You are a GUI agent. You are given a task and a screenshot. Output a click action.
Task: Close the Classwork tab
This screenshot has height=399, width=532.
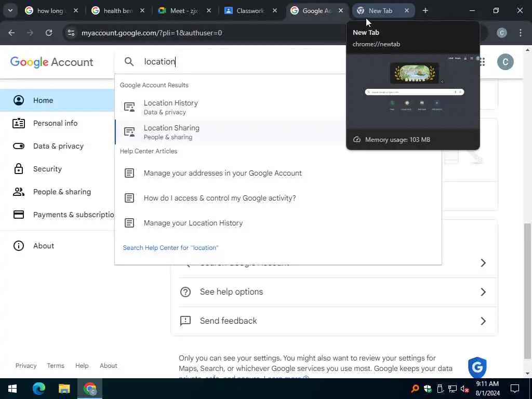point(275,10)
